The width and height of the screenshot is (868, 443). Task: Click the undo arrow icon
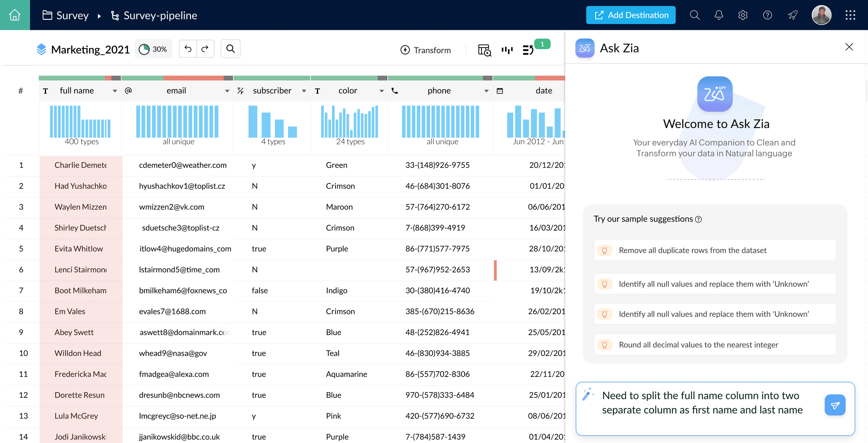(x=188, y=48)
